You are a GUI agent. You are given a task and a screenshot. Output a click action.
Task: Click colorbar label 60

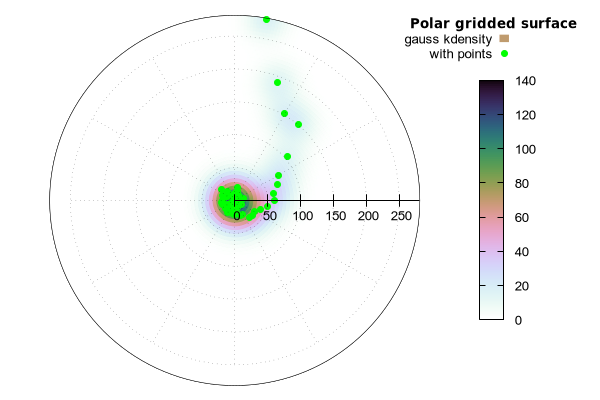click(522, 217)
